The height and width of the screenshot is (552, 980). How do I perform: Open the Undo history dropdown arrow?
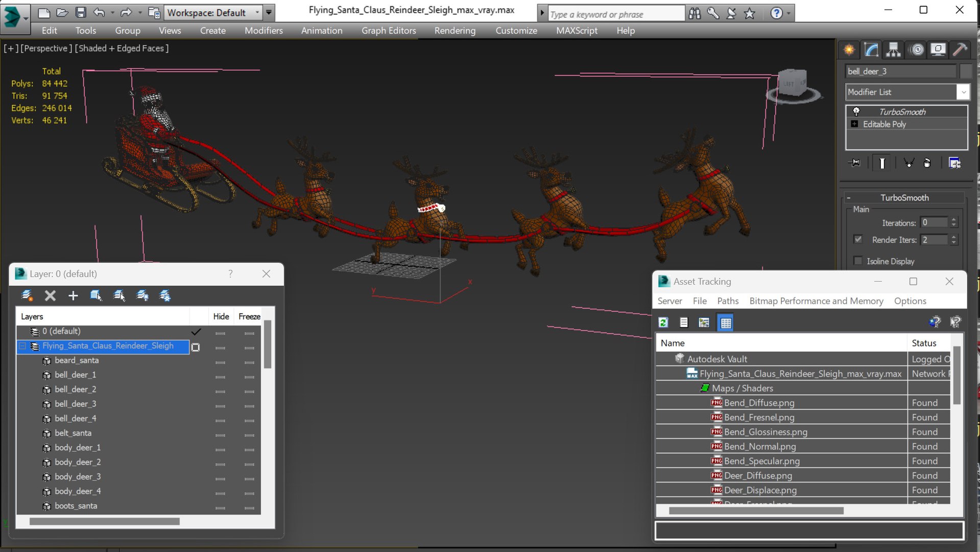click(x=112, y=12)
